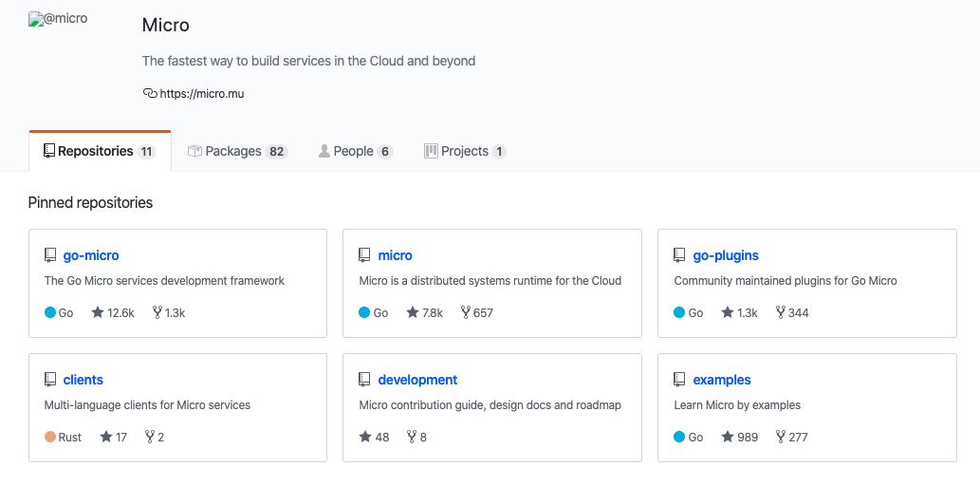Click the fork icon on development card

tap(412, 437)
